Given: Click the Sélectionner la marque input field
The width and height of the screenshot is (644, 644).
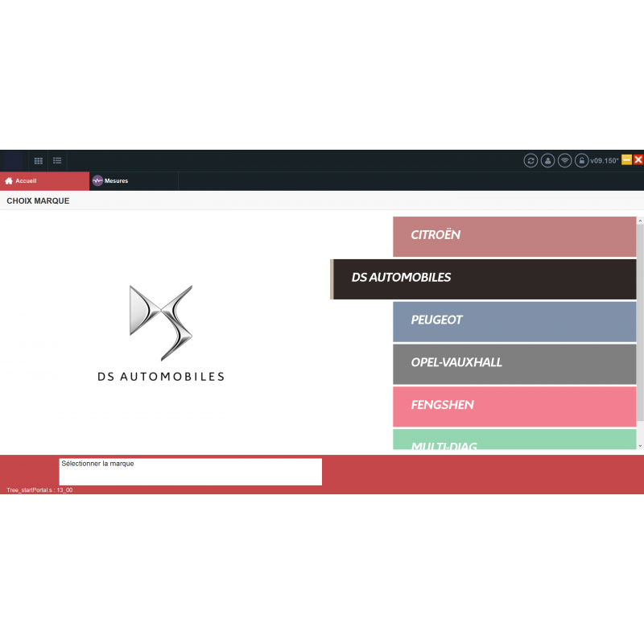Looking at the screenshot, I should (x=190, y=471).
